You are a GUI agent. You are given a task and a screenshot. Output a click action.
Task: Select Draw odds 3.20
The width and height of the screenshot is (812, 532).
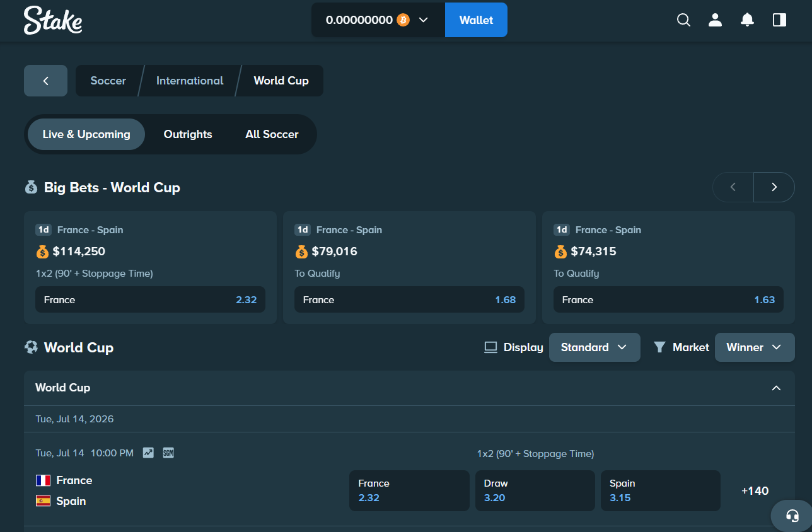pos(535,490)
